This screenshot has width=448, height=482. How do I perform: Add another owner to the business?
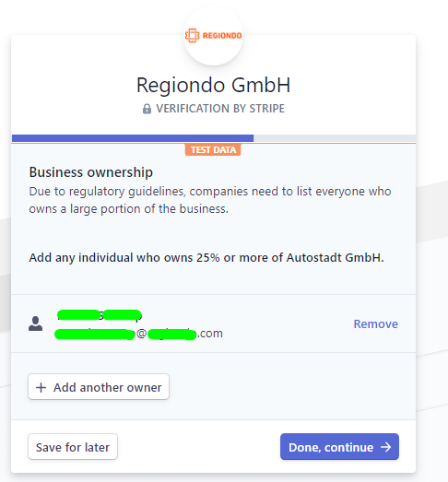[99, 387]
